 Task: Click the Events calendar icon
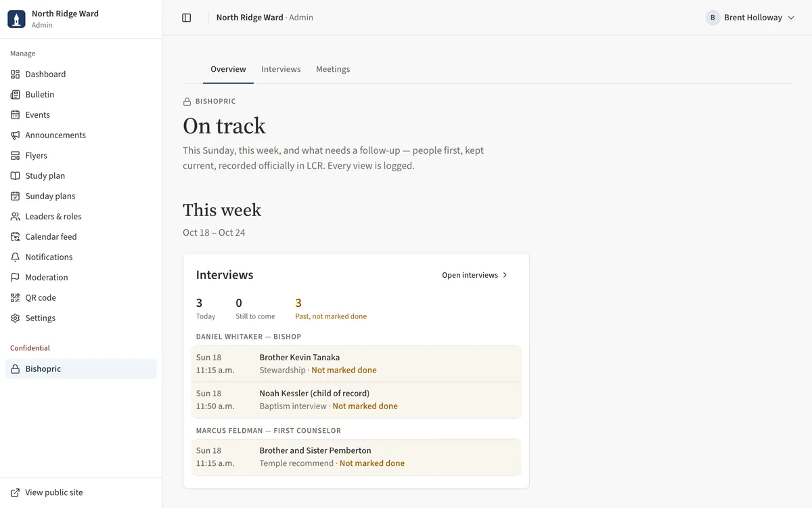tap(16, 115)
